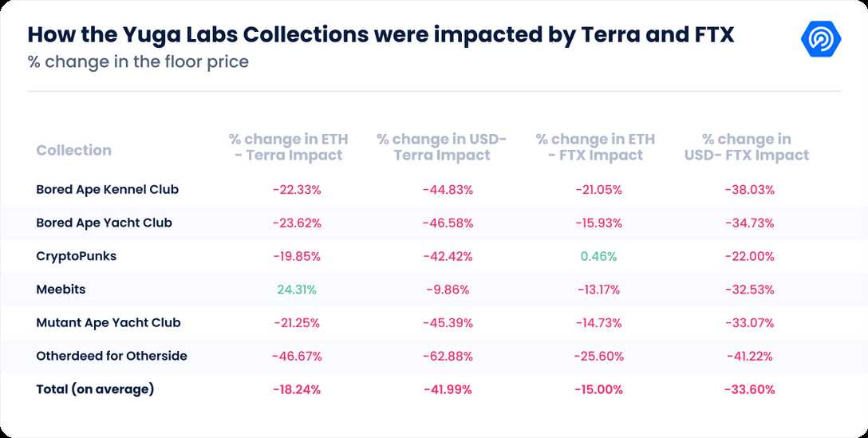Click the Bored Ape Yacht Club row label

(104, 223)
